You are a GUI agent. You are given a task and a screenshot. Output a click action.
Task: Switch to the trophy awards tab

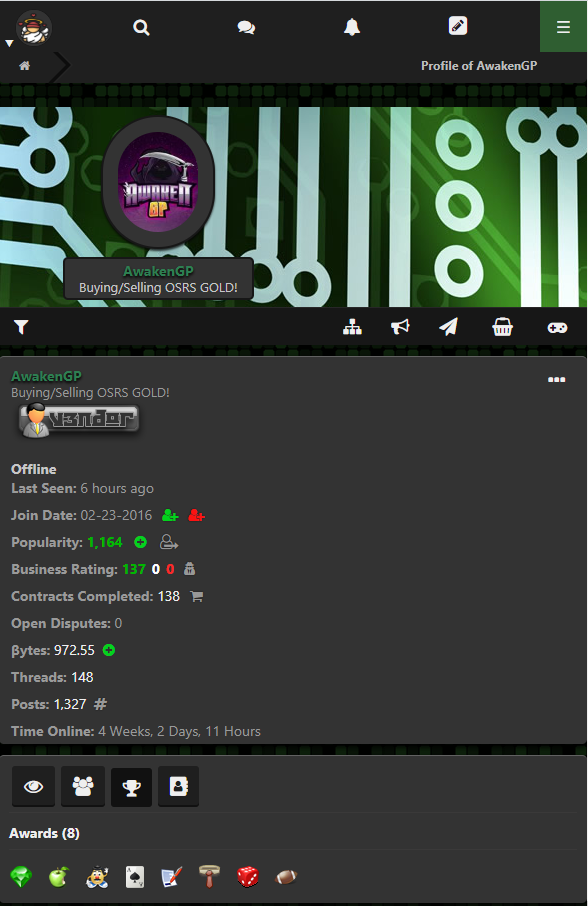coord(132,787)
